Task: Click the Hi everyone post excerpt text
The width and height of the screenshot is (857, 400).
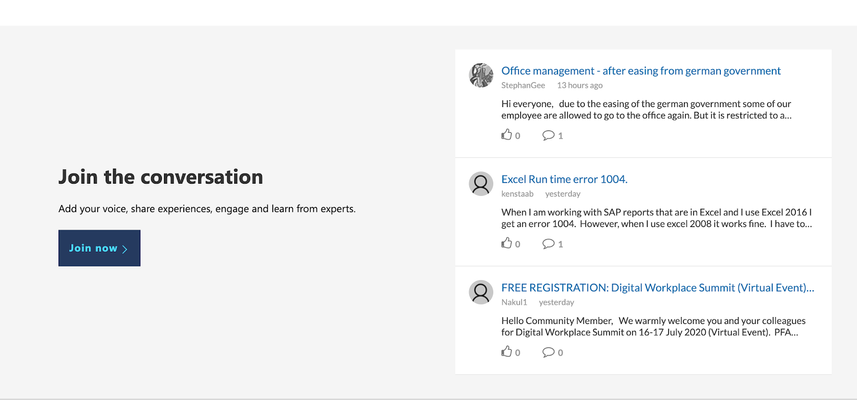Action: tap(647, 110)
